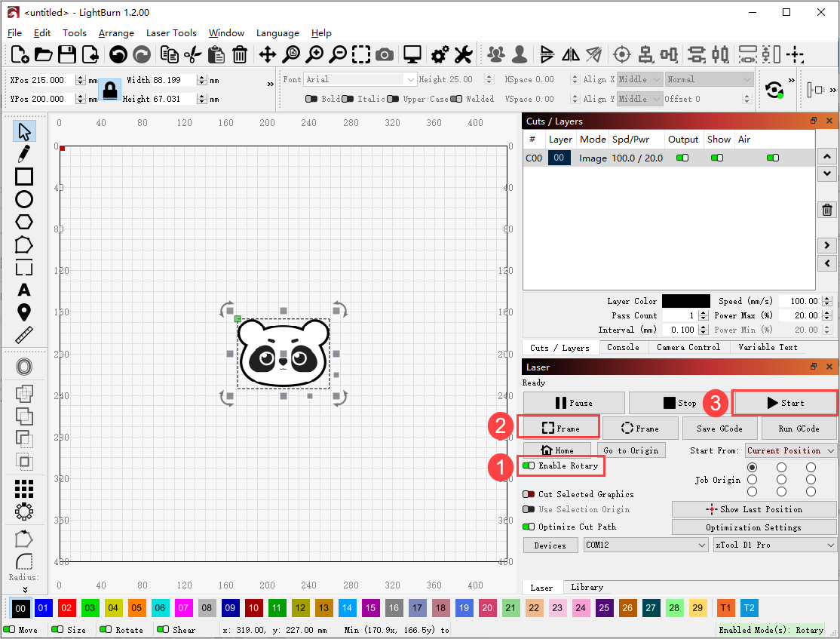This screenshot has height=639, width=840.
Task: Toggle Output for layer C00
Action: (x=682, y=158)
